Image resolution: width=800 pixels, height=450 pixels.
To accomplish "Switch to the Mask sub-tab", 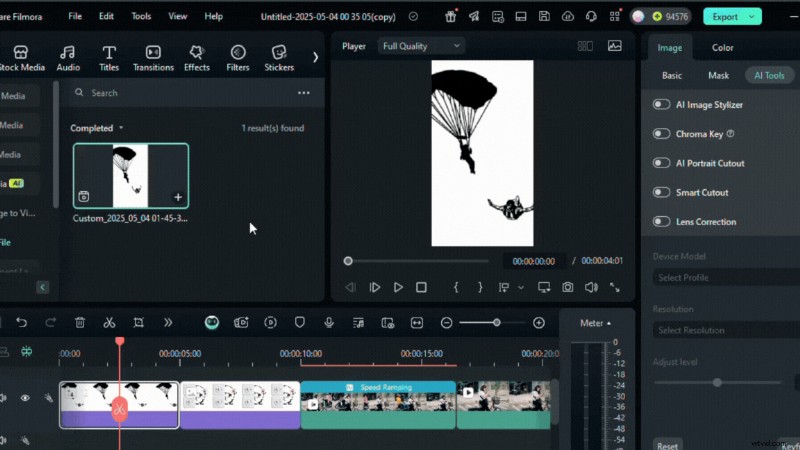I will pos(718,76).
